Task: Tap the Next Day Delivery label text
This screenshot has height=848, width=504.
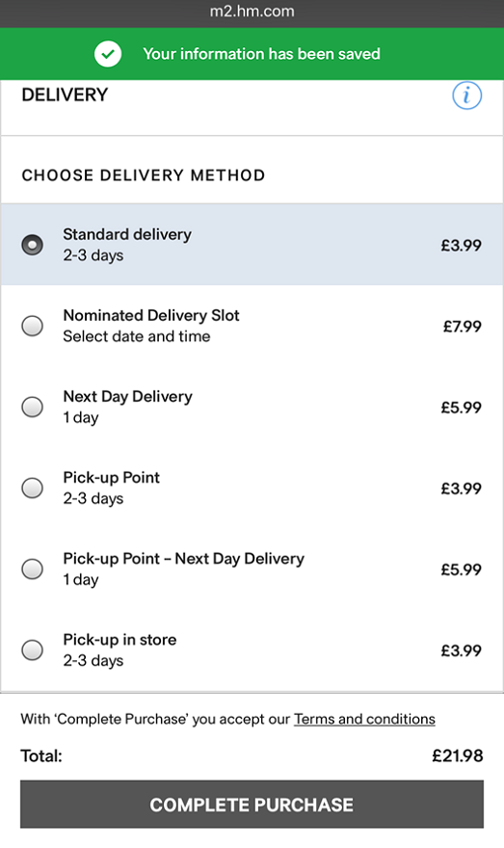Action: click(127, 396)
